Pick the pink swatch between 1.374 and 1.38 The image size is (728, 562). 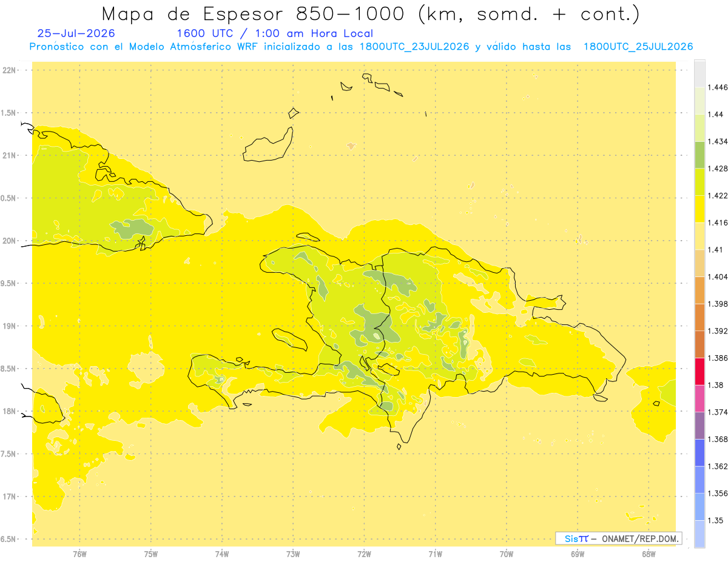699,398
